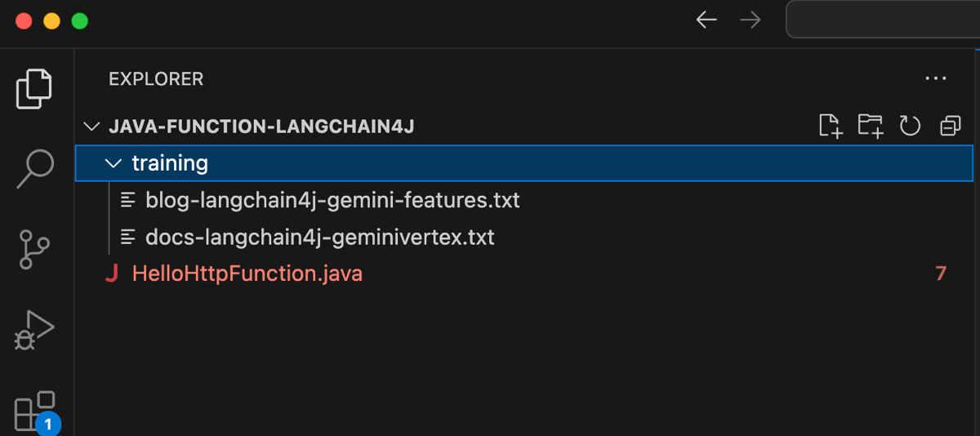Collapse the JAVA-FUNCTION-LANGCHAIN4J project section

click(x=92, y=127)
